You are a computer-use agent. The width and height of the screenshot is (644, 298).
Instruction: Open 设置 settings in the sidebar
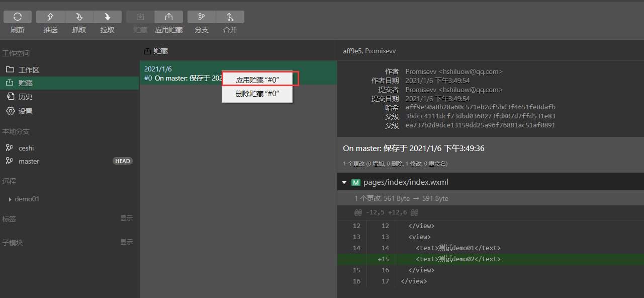tap(69, 111)
